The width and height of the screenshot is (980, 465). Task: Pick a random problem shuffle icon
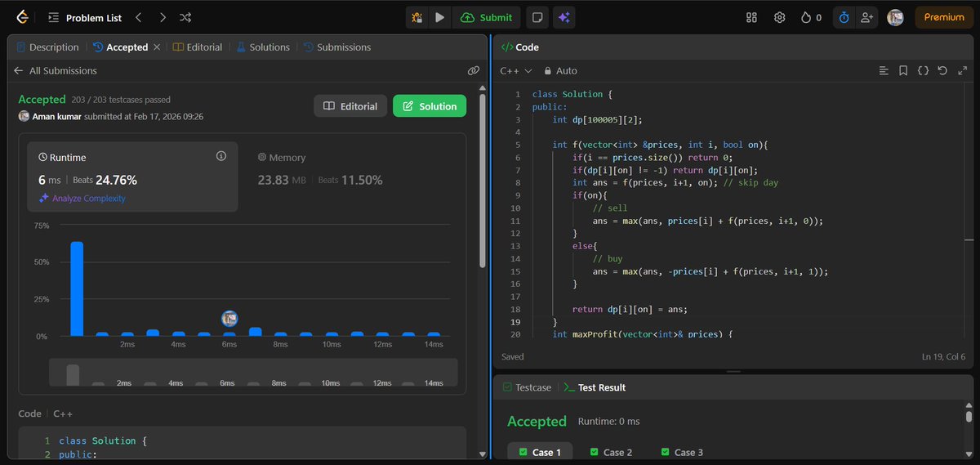click(186, 16)
